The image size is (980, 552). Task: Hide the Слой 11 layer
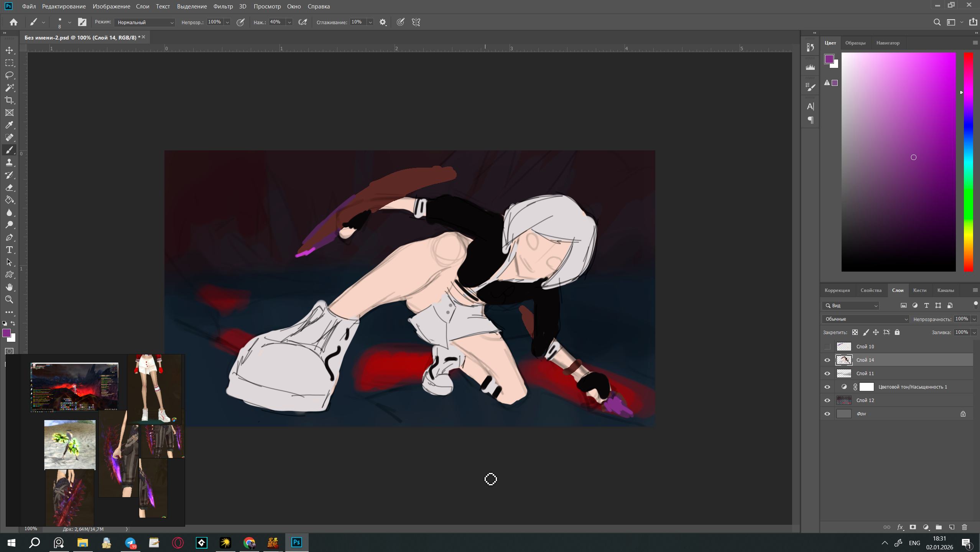click(x=827, y=373)
